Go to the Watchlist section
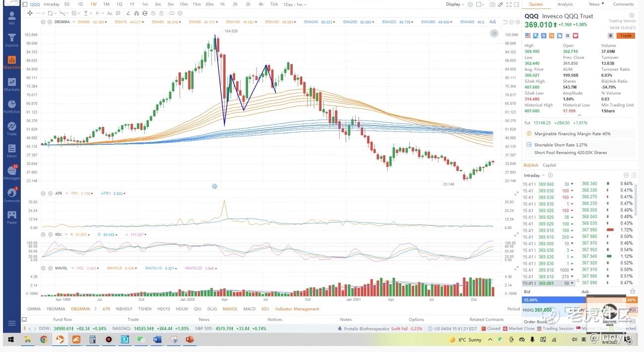This screenshot has height=352, width=644. pyautogui.click(x=12, y=62)
